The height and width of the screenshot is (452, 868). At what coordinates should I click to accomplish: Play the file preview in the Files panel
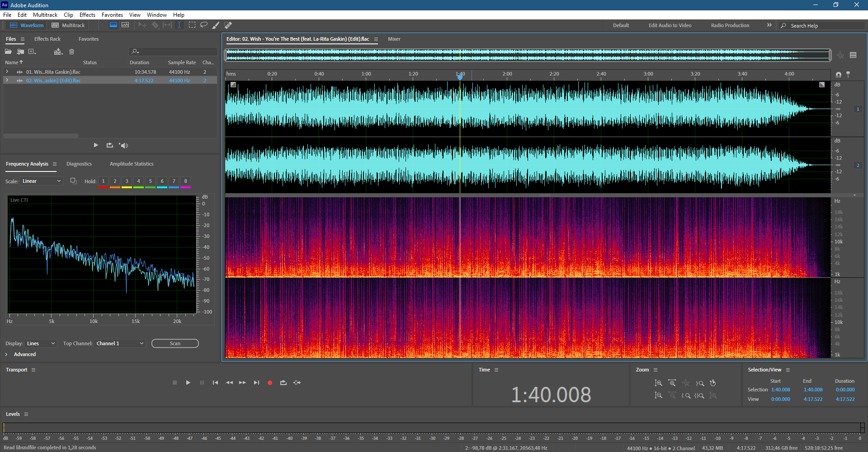tap(96, 145)
